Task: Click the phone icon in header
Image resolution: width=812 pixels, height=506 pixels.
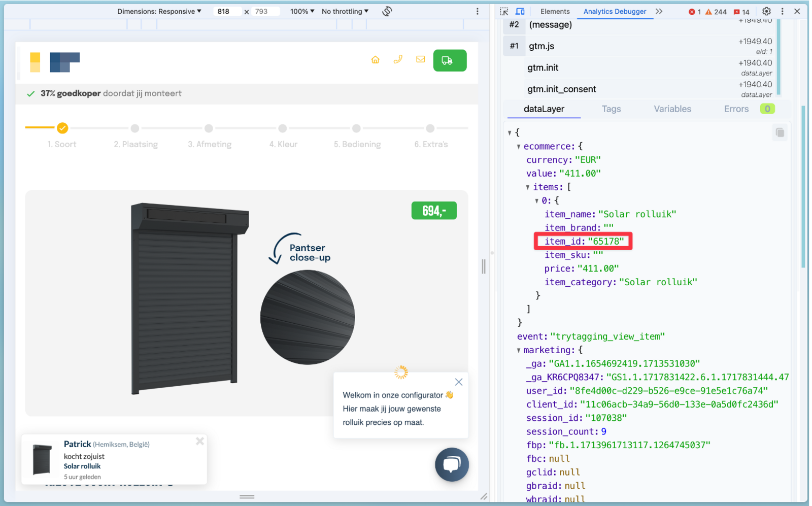Action: [x=398, y=60]
